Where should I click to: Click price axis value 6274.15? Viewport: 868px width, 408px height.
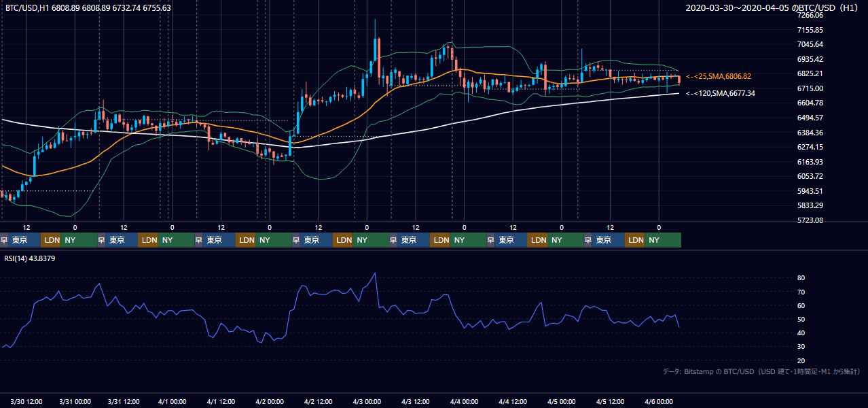(810, 147)
